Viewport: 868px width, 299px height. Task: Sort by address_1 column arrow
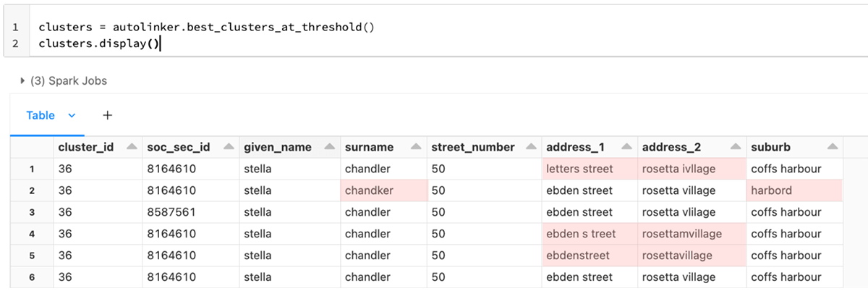(626, 147)
